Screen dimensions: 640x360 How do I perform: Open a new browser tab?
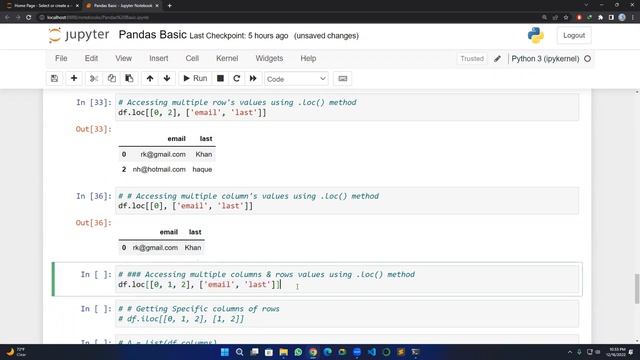point(169,6)
